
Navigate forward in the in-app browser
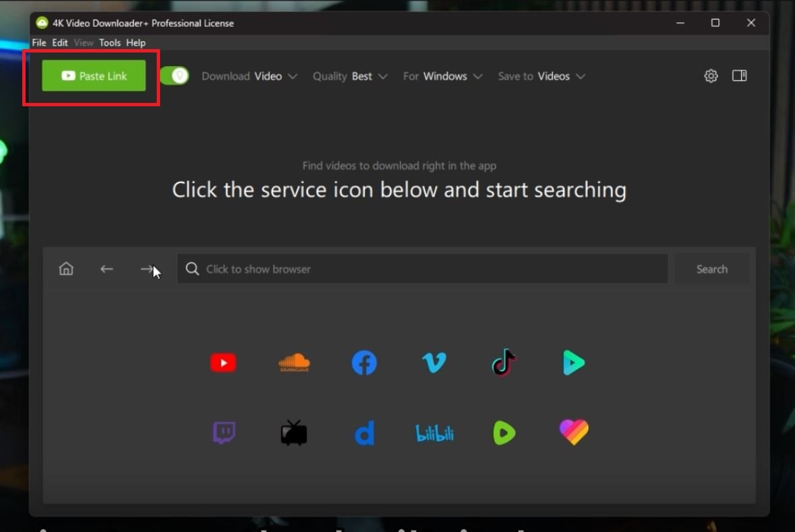(x=147, y=269)
